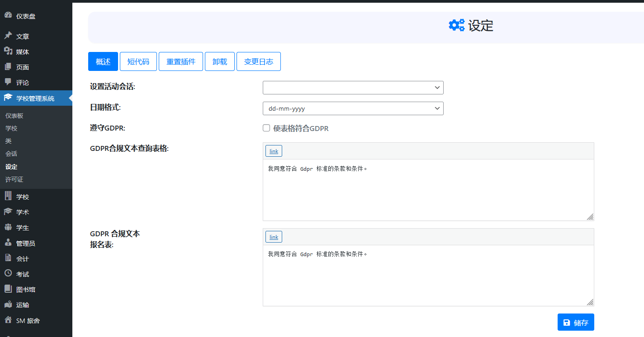
Task: Click the 学术 graduation cap icon
Action: click(8, 212)
